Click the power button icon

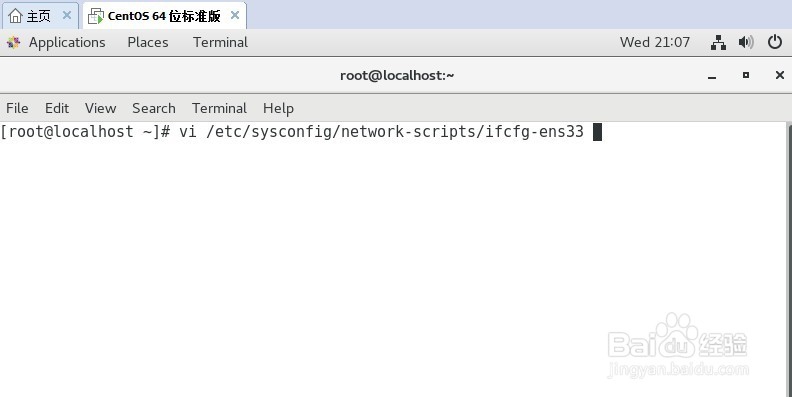click(775, 42)
